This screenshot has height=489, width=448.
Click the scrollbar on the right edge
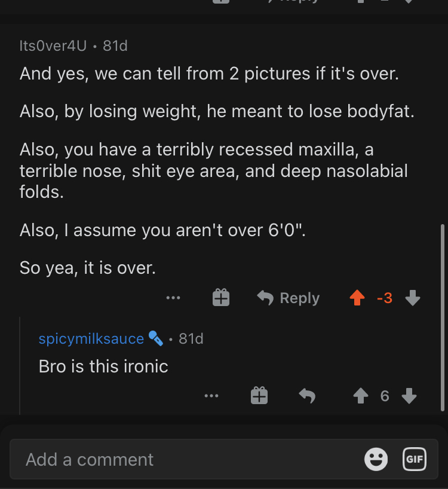442,317
